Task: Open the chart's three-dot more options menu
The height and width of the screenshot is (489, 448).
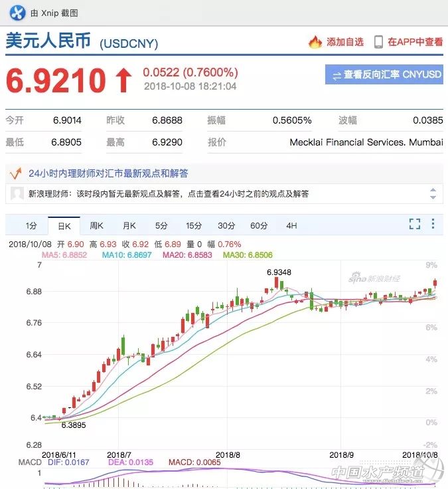Action: click(433, 224)
